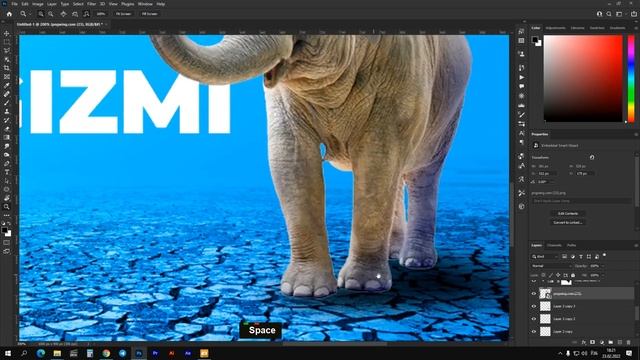640x360 pixels.
Task: Click the Fit Screen button
Action: tap(123, 14)
